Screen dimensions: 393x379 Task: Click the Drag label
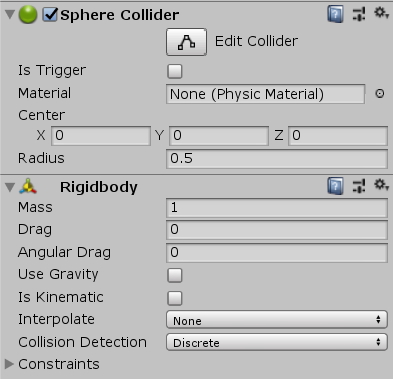pos(35,230)
